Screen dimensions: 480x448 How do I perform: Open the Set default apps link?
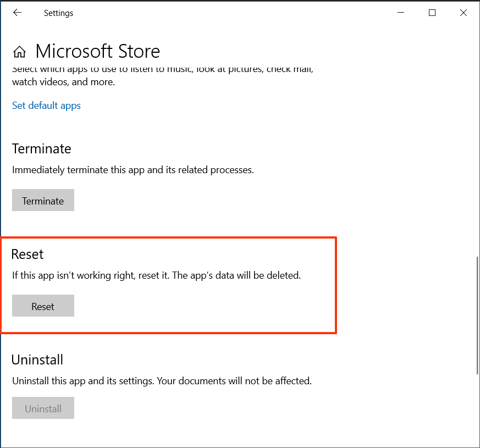pyautogui.click(x=46, y=106)
